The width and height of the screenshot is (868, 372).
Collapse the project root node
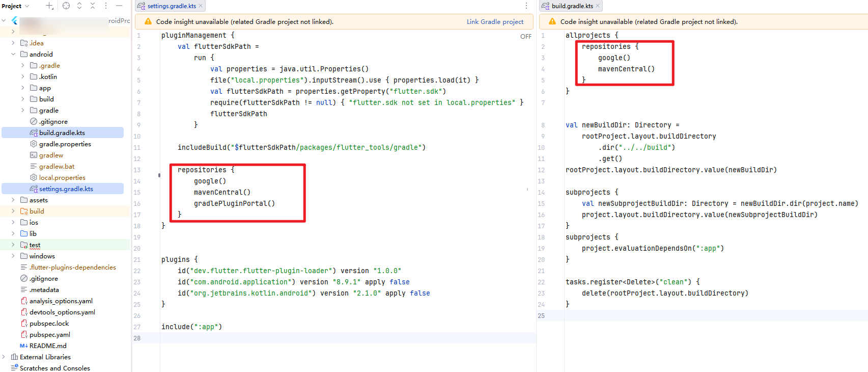[x=4, y=20]
